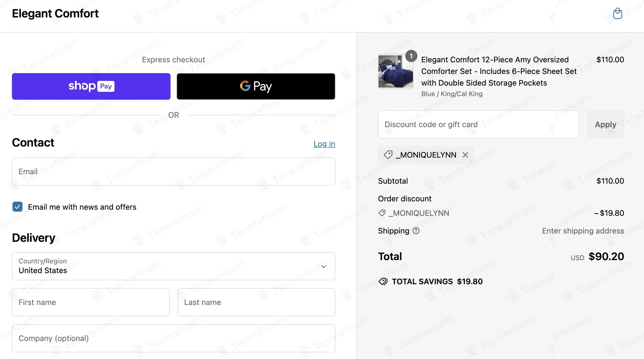Click the order discount _MONIQUELYNN tag icon

[382, 213]
